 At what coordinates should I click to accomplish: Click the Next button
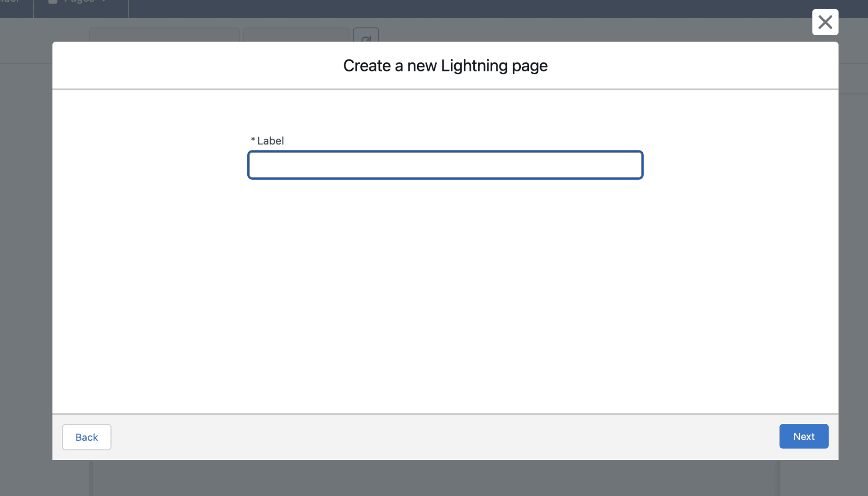click(803, 436)
